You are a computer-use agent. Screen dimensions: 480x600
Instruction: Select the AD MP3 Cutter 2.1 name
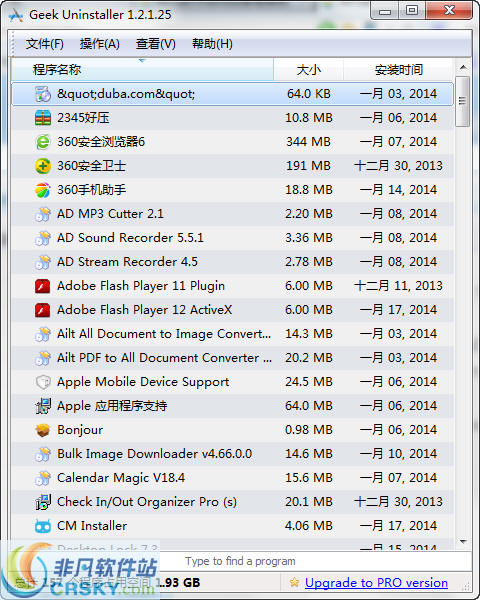[110, 214]
